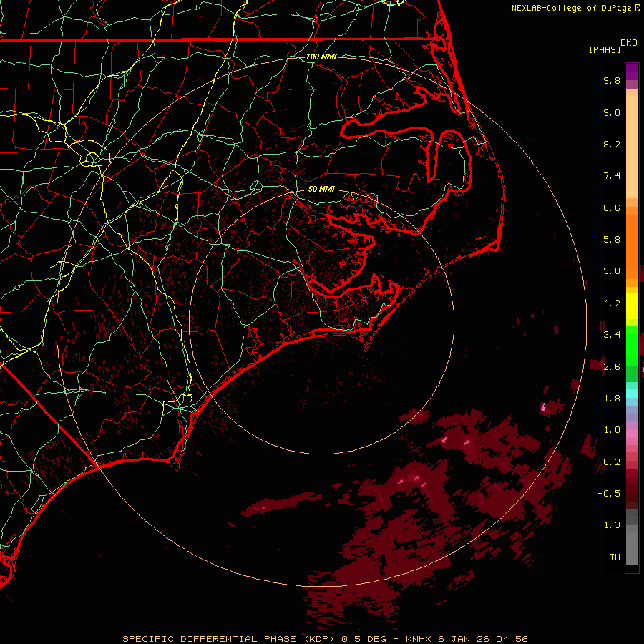The width and height of the screenshot is (644, 644).
Task: Click the 5.8 value on the color scale
Action: [612, 240]
